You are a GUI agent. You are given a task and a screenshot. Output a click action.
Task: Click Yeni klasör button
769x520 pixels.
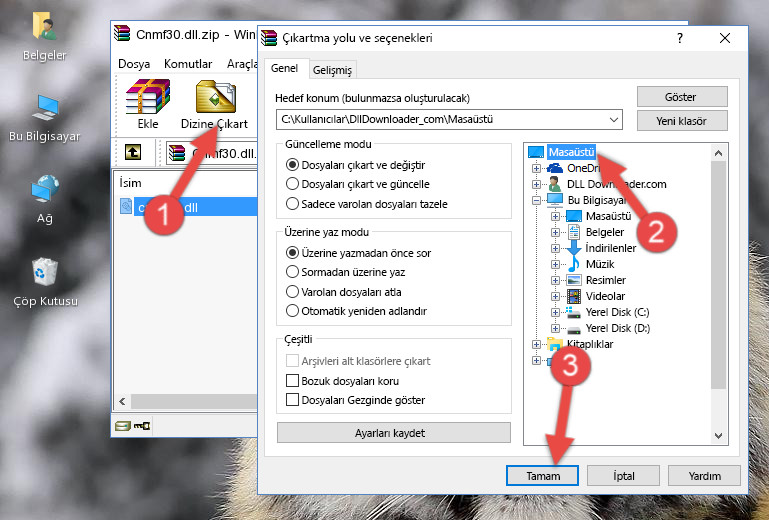pos(682,121)
